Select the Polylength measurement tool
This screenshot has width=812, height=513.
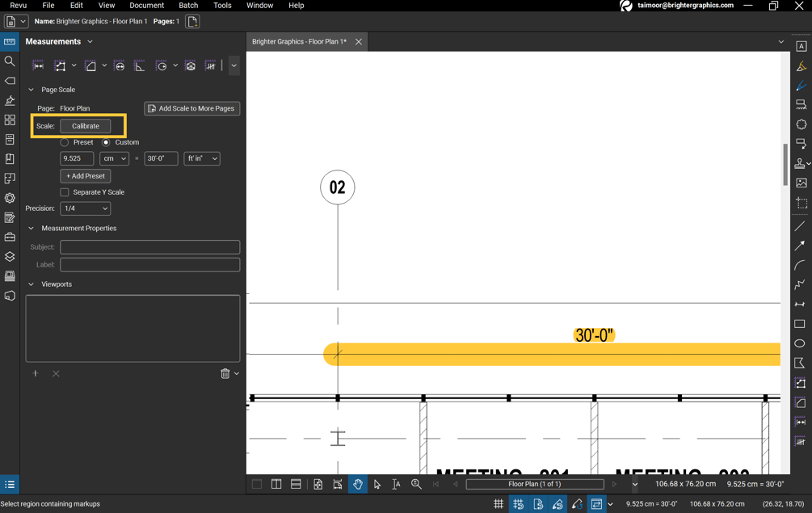[x=57, y=65]
